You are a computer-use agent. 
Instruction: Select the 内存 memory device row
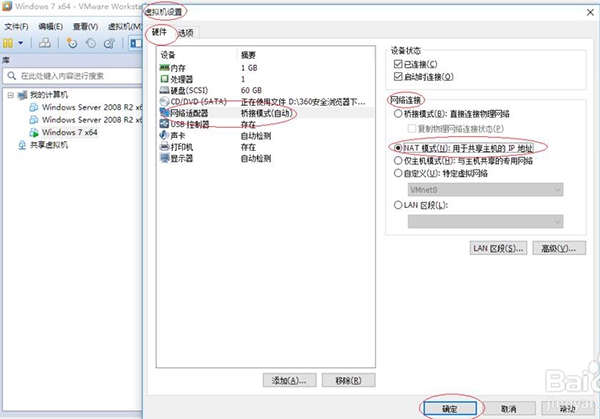(x=266, y=68)
